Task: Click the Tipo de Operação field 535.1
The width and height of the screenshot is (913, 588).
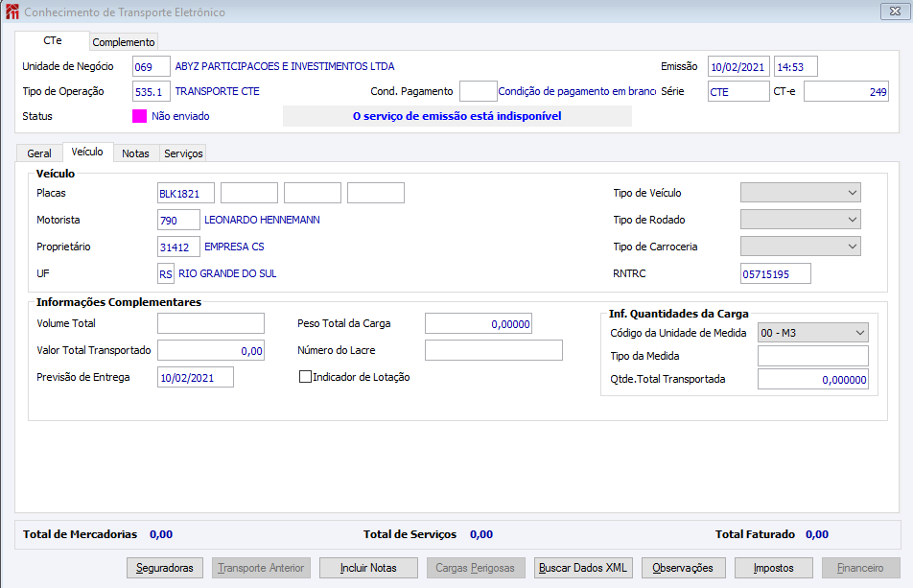Action: pyautogui.click(x=152, y=91)
